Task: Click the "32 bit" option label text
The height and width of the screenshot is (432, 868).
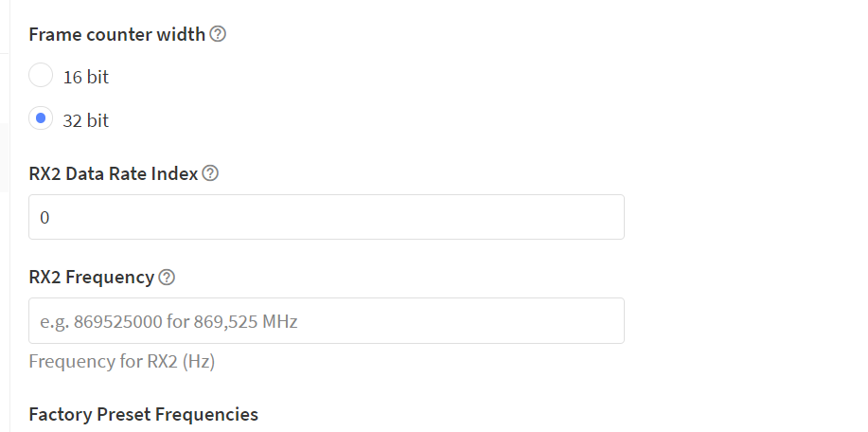Action: [86, 120]
